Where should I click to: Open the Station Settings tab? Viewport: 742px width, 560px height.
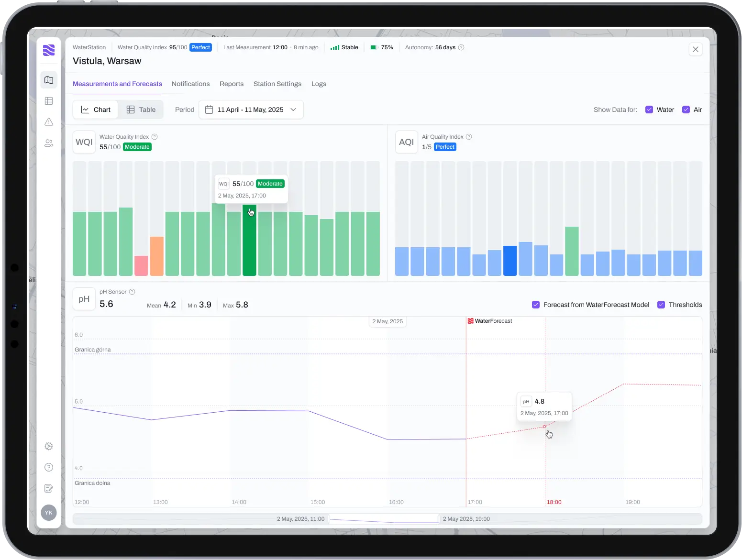277,84
